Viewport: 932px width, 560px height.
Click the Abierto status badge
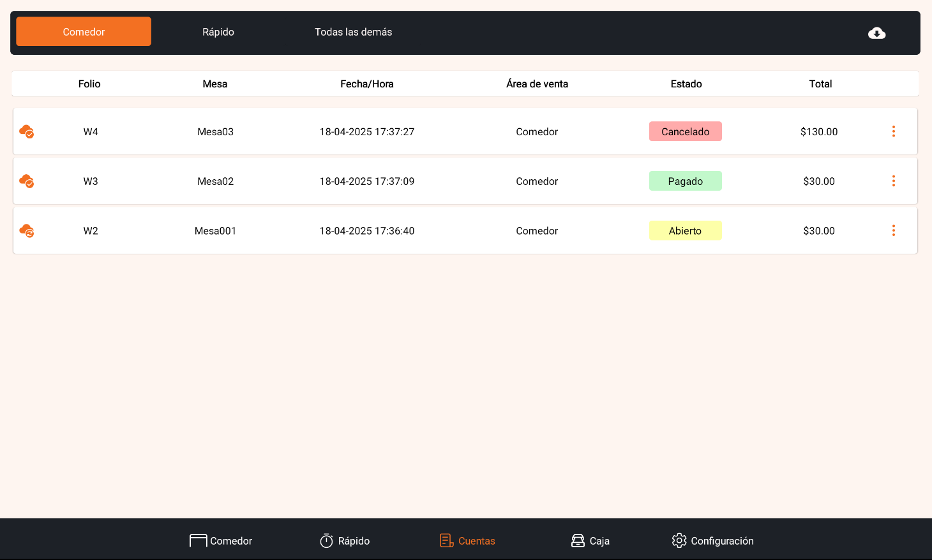click(x=686, y=231)
